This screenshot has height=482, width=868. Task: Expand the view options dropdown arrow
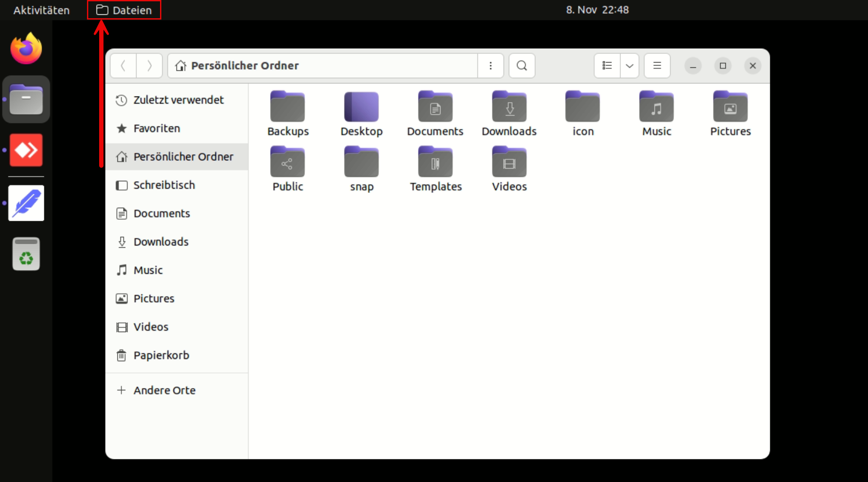click(629, 66)
